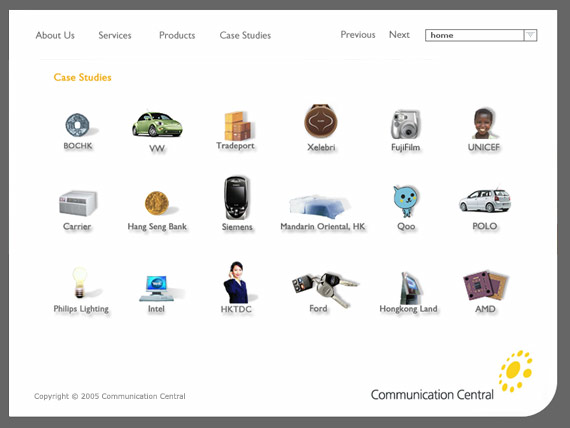Viewport: 570px width, 428px height.
Task: Click the FujiFilm text label
Action: click(405, 147)
